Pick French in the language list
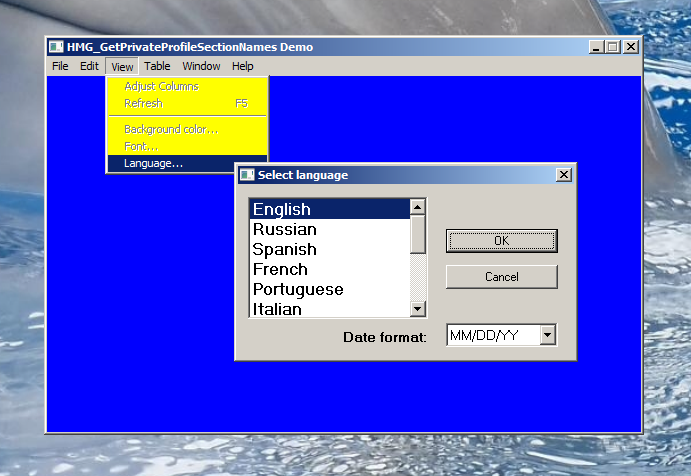691x476 pixels. click(280, 270)
